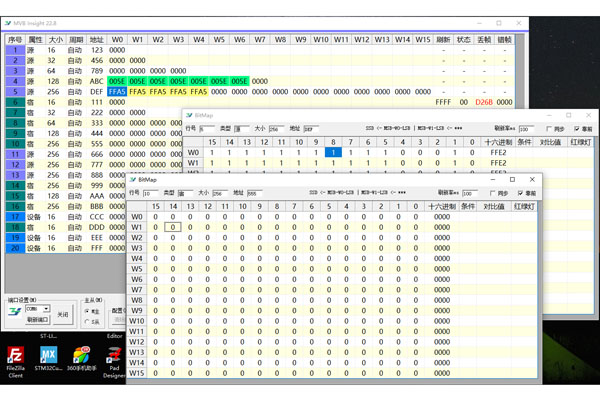Click the rear BitMap window title icon
This screenshot has width=600, height=400.
coord(189,115)
